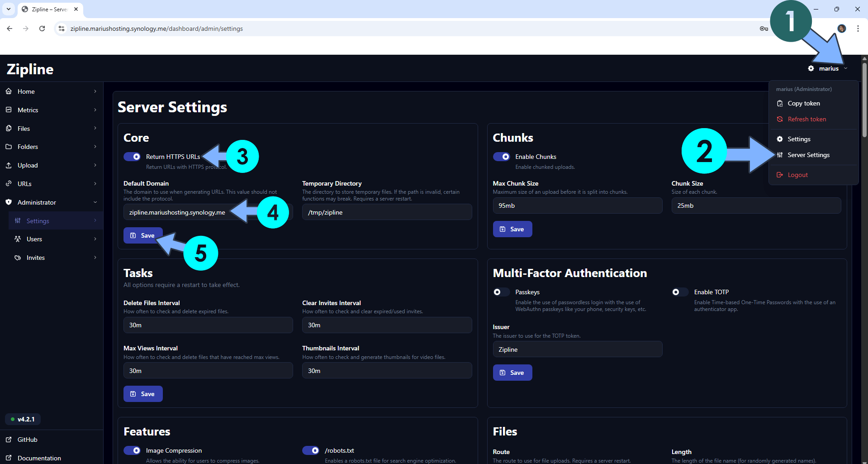Toggle Return HTTPS URLs switch
Image resolution: width=868 pixels, height=464 pixels.
(132, 157)
